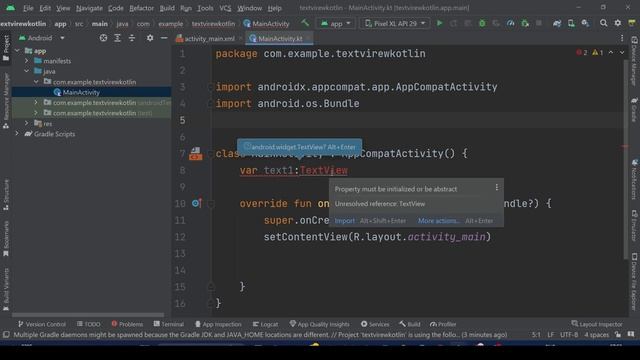Viewport: 640px width, 360px height.
Task: Toggle the Device File Explorer panel
Action: point(634,282)
